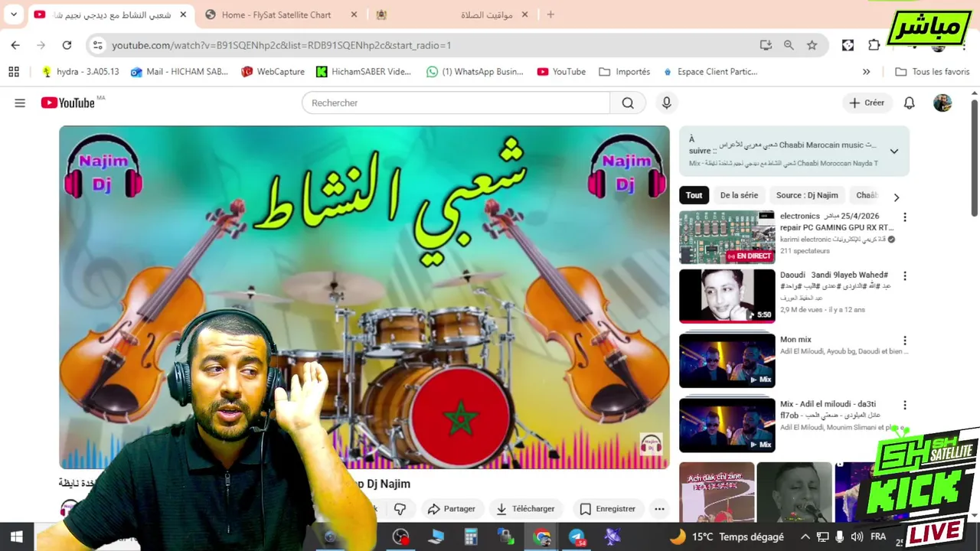Open the HichamSABER Vide bookmark
Screen dimensions: 980x551
click(363, 72)
